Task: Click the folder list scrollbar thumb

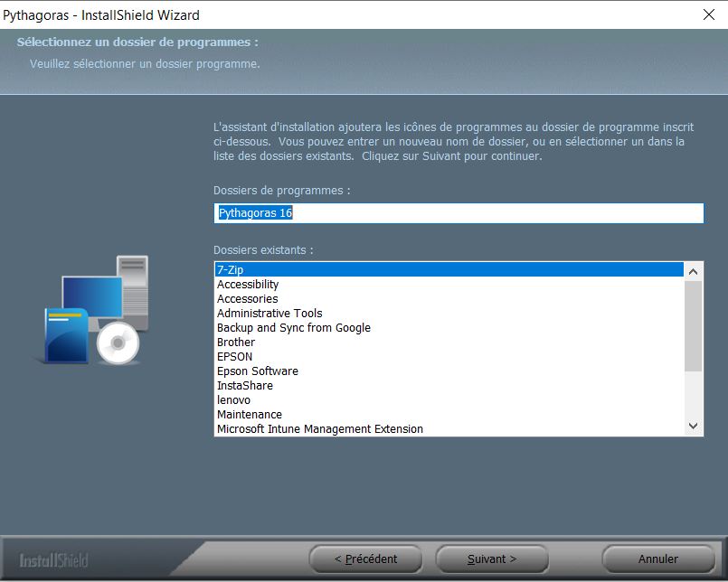Action: click(x=693, y=326)
